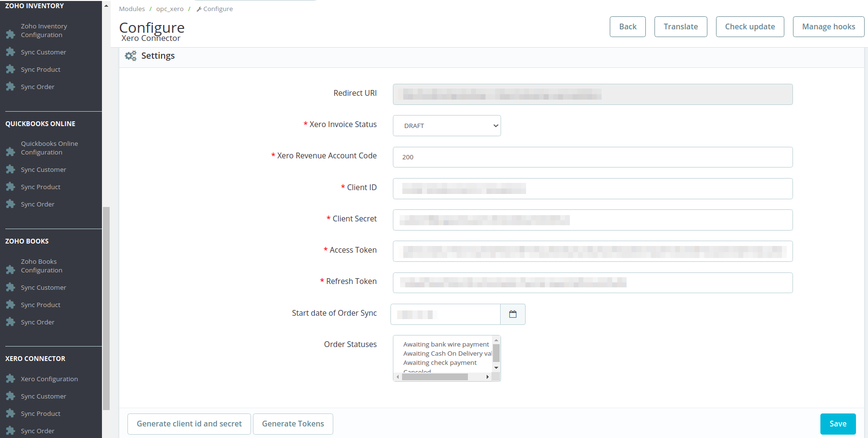868x438 pixels.
Task: Click puzzle icon beside Xero Configuration
Action: click(x=11, y=379)
